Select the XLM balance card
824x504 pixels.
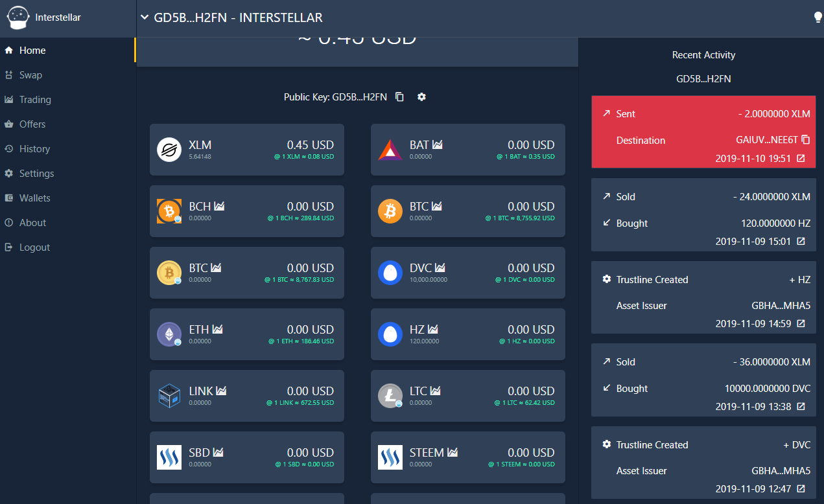point(247,150)
